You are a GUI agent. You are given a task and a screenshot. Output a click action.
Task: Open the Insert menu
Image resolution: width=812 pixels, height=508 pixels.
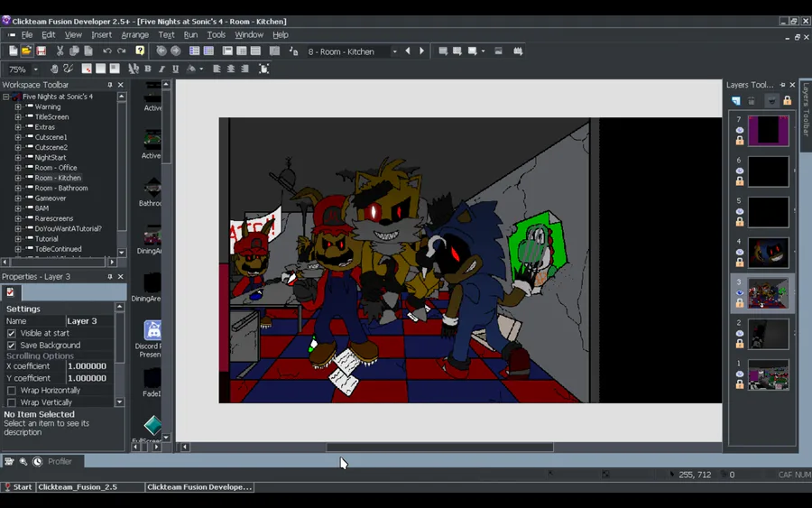(x=101, y=34)
